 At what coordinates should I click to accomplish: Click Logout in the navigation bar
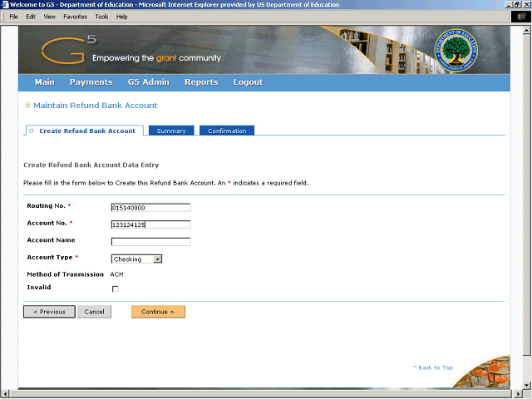(248, 82)
